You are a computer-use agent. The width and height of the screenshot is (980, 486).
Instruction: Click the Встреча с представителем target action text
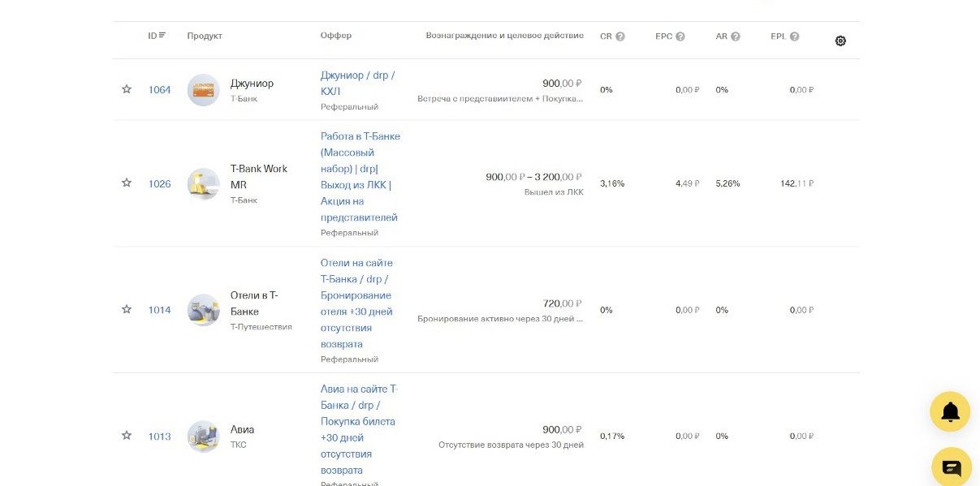point(500,99)
